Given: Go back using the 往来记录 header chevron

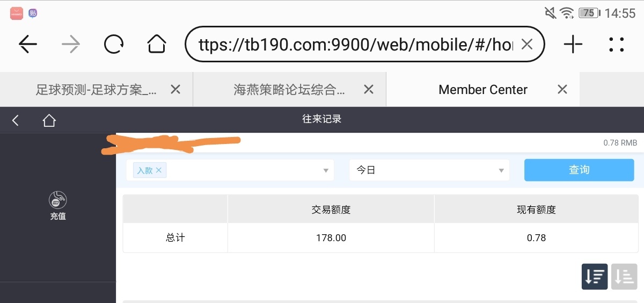Looking at the screenshot, I should point(16,120).
